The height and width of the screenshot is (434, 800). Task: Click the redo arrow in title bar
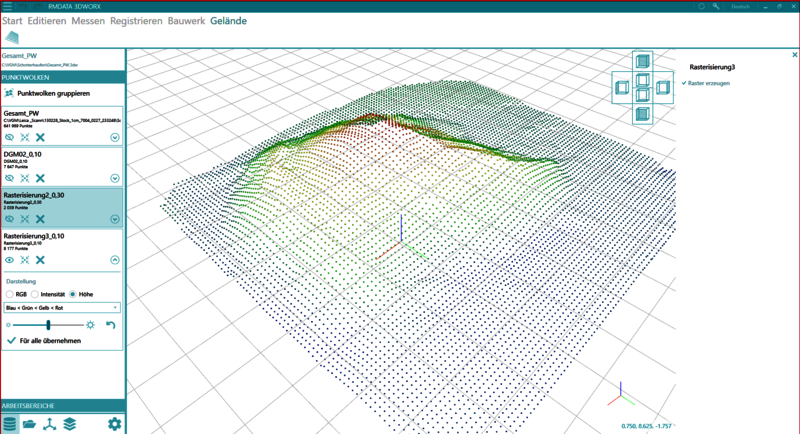click(x=38, y=6)
